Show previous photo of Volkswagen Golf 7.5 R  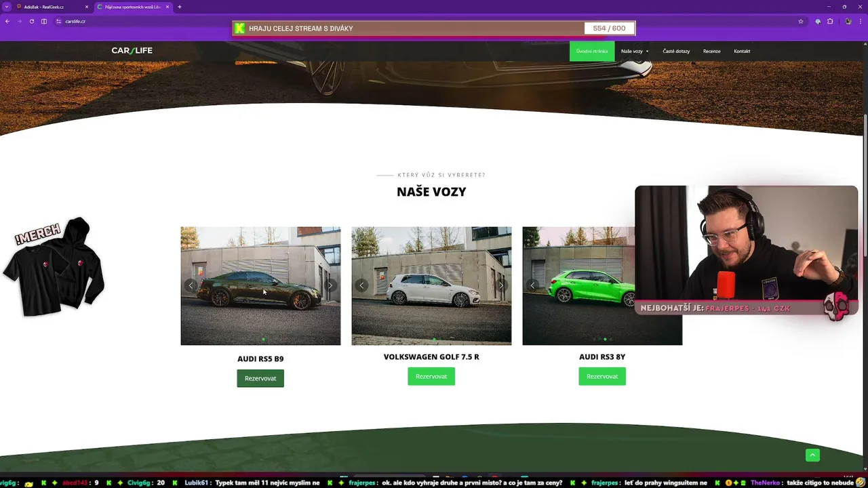pos(361,285)
